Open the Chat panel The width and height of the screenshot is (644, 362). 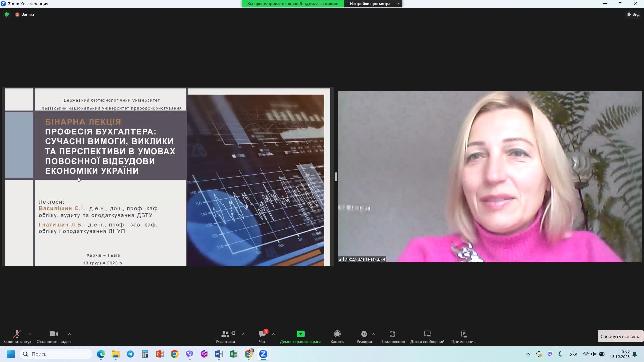pyautogui.click(x=262, y=334)
